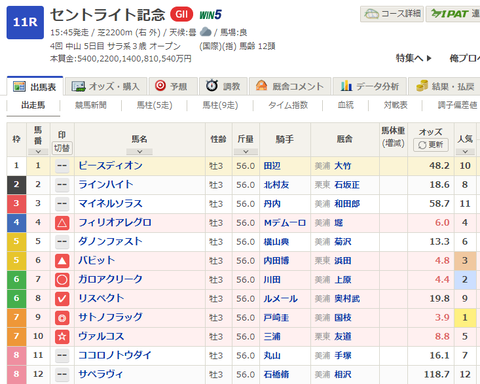This screenshot has height=384, width=480.
Task: Select the 血統 sub-tab
Action: point(345,105)
